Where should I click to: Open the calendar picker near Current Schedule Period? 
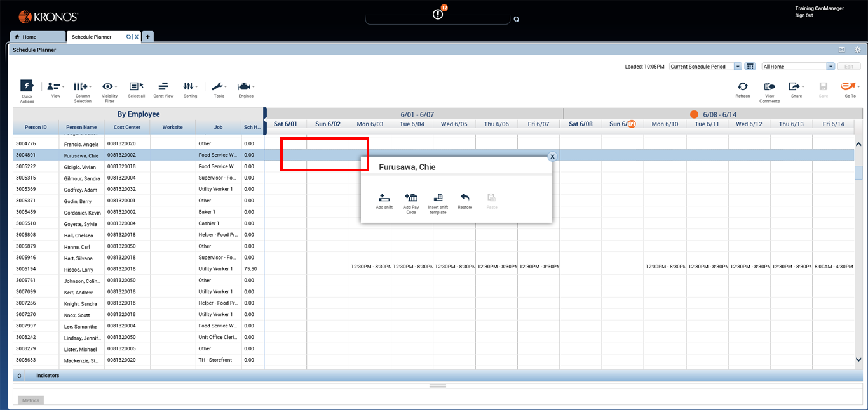(750, 66)
